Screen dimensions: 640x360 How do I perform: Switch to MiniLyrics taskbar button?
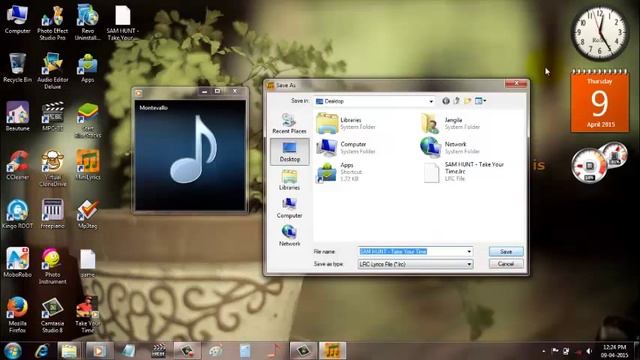[332, 351]
